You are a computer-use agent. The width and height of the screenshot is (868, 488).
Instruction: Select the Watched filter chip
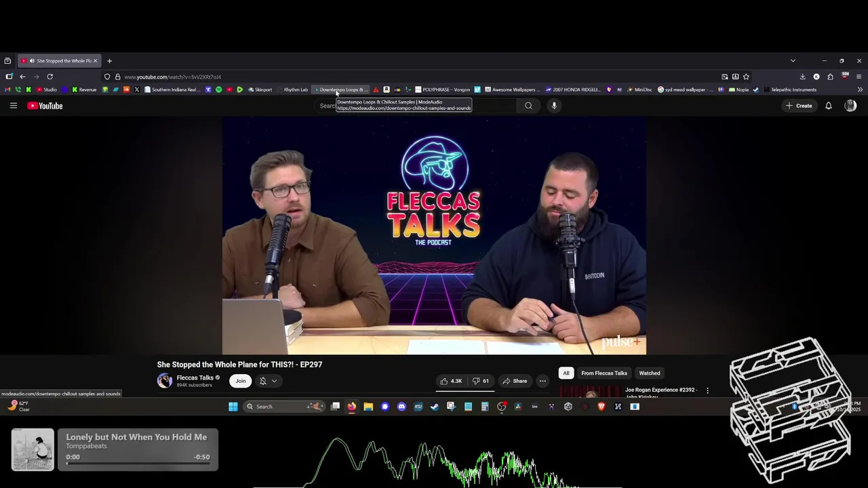point(650,373)
